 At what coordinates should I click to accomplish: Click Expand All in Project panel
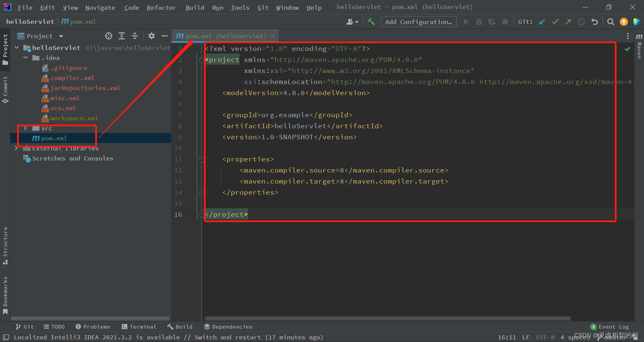click(122, 36)
